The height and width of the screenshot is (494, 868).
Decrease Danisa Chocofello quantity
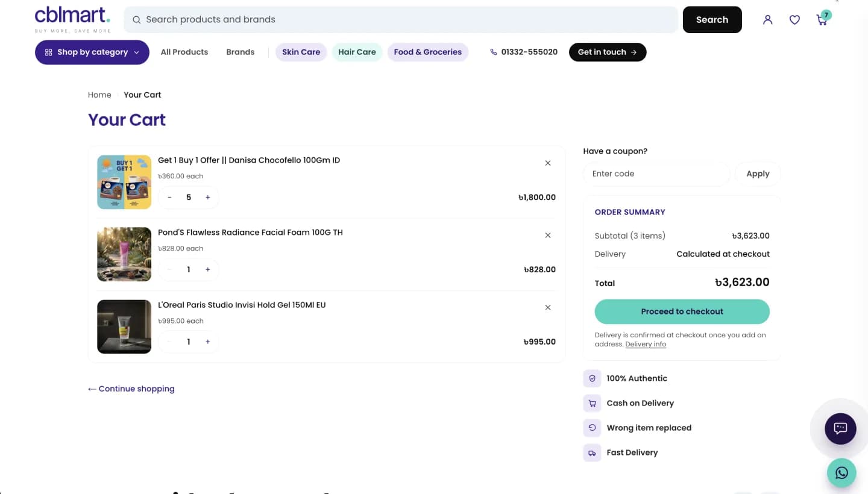pos(170,198)
